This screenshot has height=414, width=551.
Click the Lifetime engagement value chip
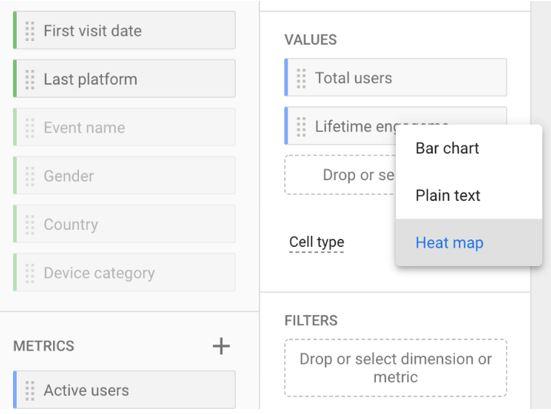pos(340,125)
